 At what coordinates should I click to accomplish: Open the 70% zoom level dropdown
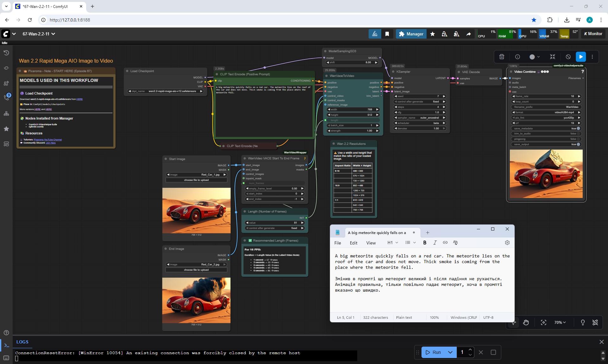coord(560,322)
